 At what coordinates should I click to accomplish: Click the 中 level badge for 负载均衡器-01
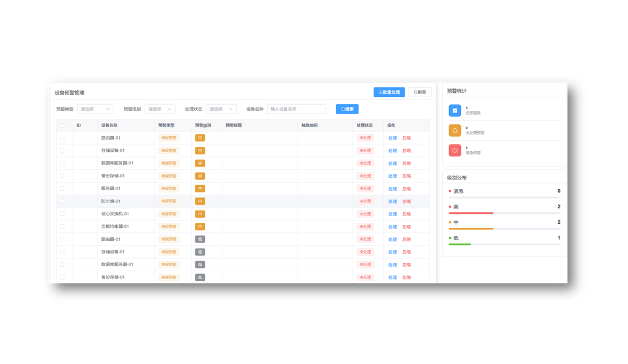[x=200, y=227]
